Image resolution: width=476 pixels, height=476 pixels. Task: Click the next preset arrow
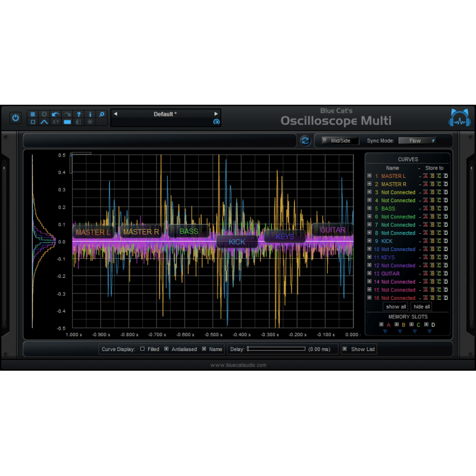click(215, 114)
